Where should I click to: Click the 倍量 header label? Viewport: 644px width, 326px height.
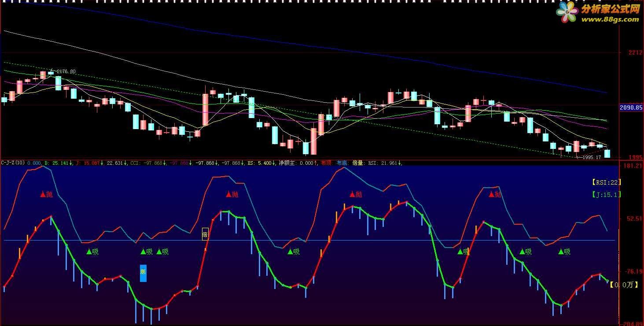click(359, 163)
